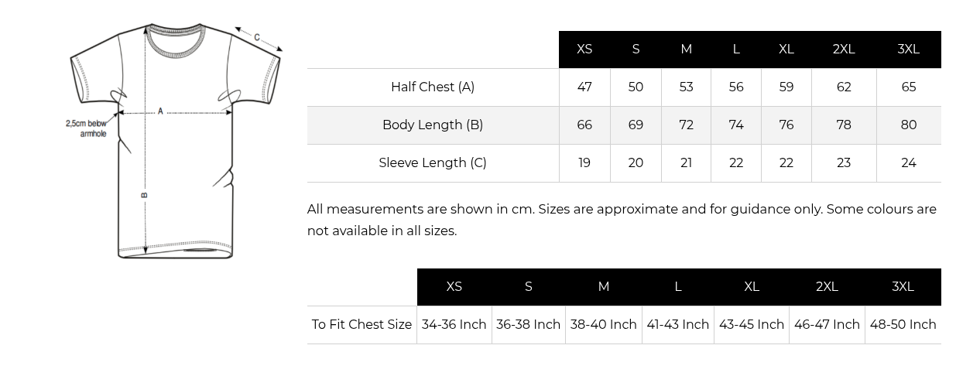Click the XS header in the cm measurements table
The image size is (980, 376).
(584, 49)
